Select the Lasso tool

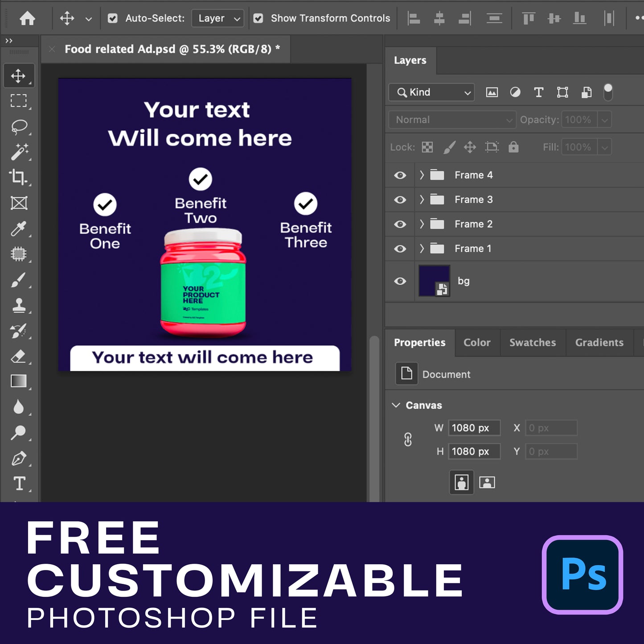19,127
